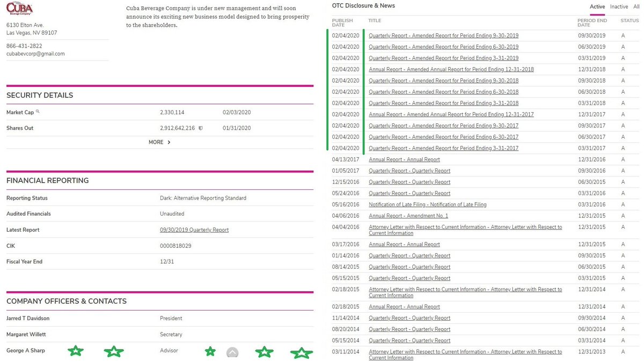Click the TITLE column header

(x=374, y=20)
